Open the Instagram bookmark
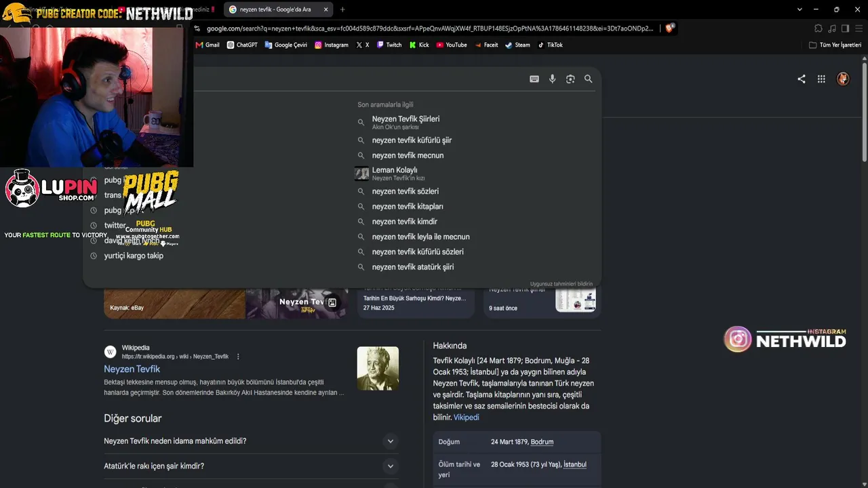The width and height of the screenshot is (868, 488). click(332, 45)
